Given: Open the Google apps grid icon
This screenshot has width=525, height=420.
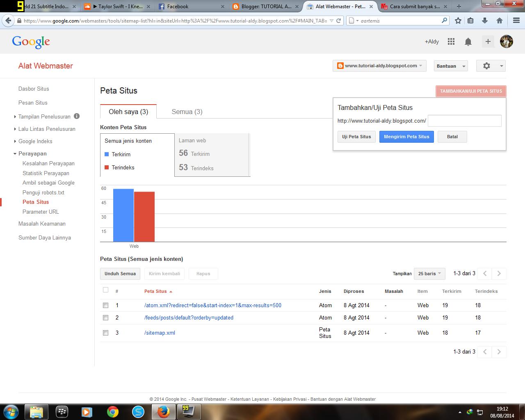Looking at the screenshot, I should click(451, 41).
